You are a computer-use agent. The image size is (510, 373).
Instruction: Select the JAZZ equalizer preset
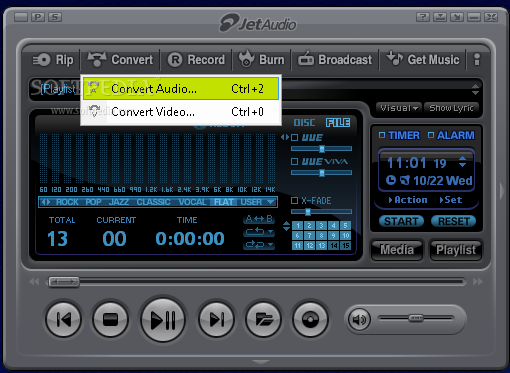119,202
